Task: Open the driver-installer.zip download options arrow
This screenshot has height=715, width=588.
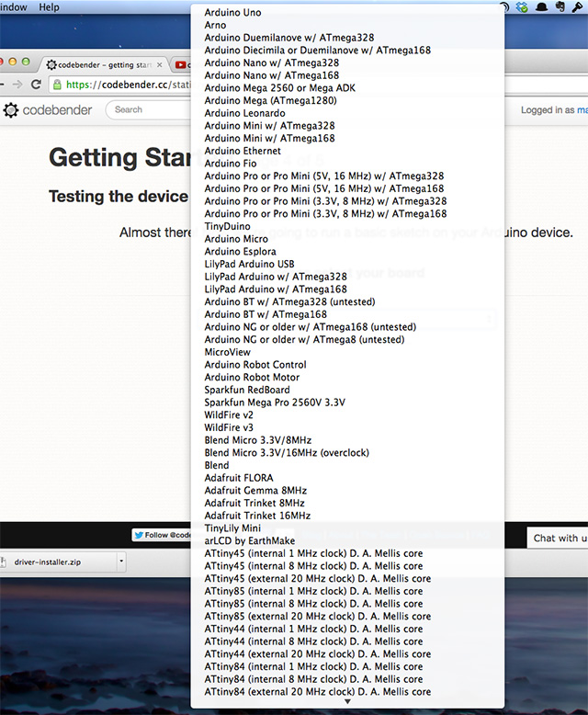Action: pyautogui.click(x=120, y=561)
